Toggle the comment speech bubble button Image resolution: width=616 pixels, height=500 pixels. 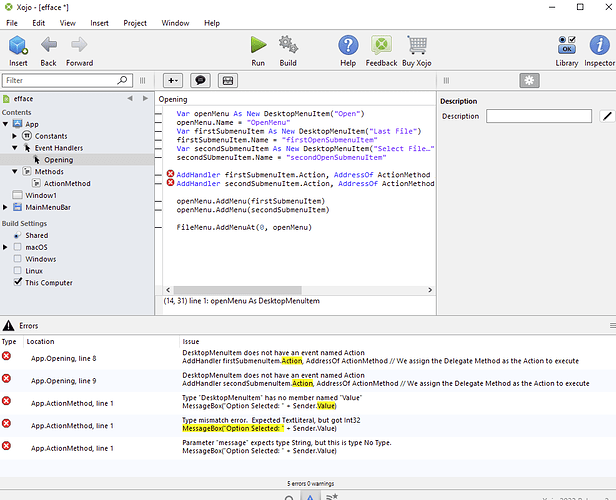click(200, 81)
